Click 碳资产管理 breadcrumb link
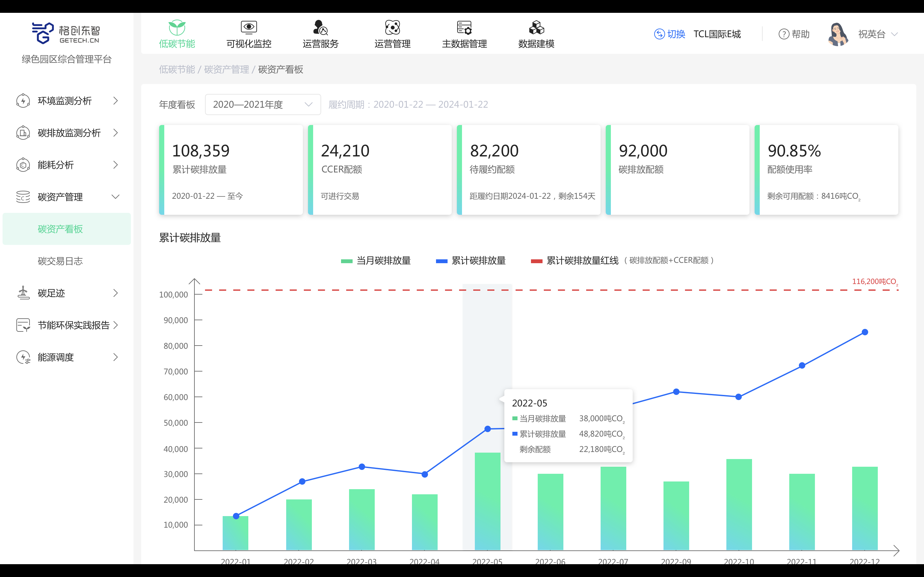Viewport: 924px width, 577px height. [227, 70]
